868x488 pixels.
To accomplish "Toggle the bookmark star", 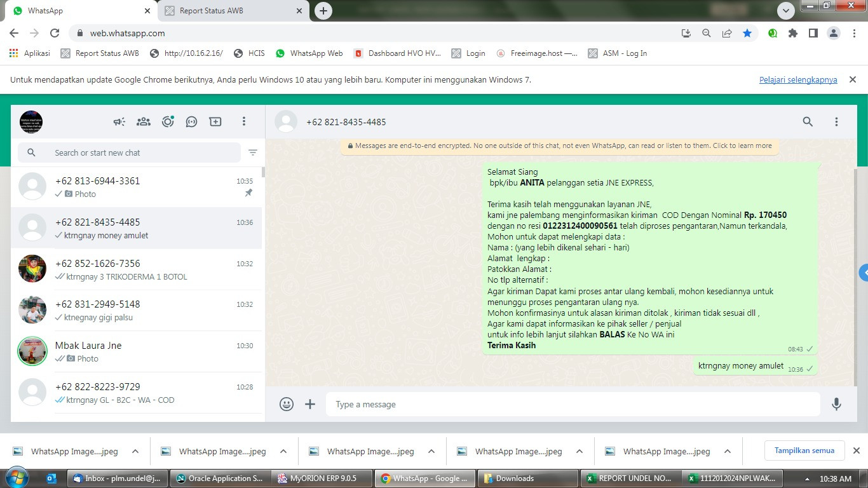I will coord(747,33).
